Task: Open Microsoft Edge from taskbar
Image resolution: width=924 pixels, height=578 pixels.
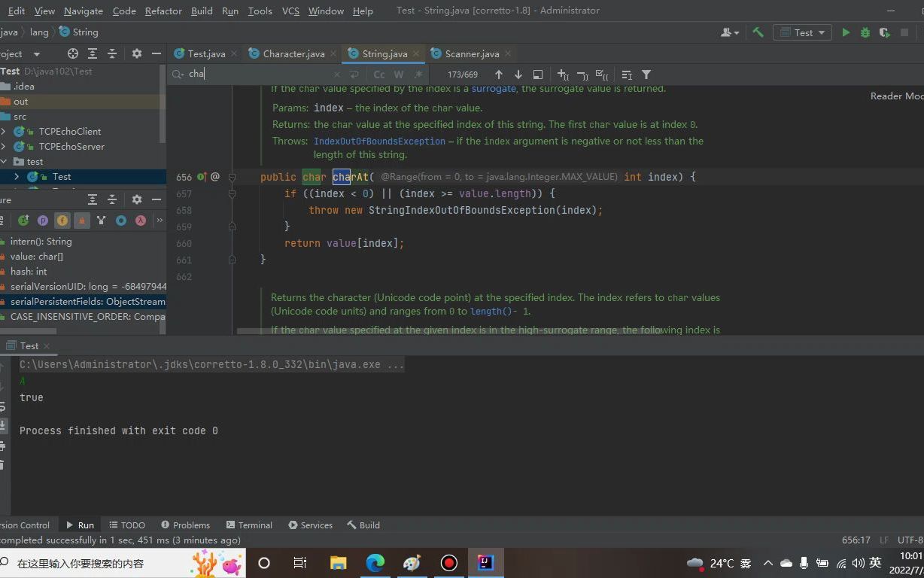Action: [375, 563]
